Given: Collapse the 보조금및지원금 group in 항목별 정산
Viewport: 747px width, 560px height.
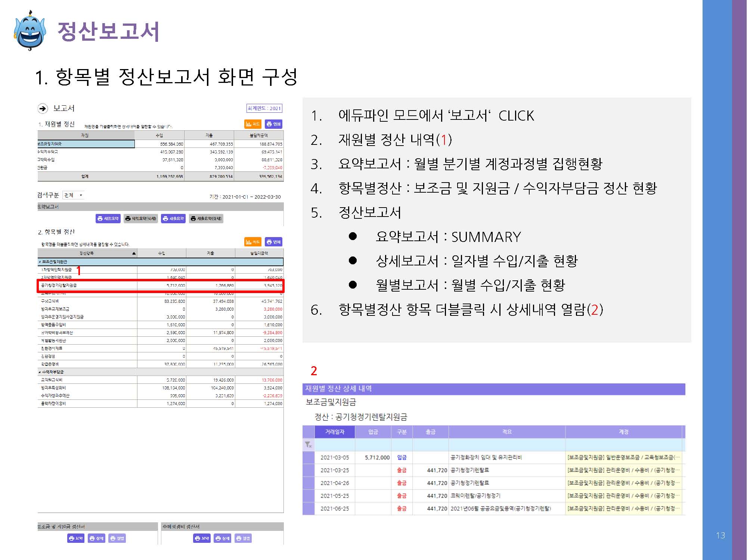Looking at the screenshot, I should [x=40, y=262].
